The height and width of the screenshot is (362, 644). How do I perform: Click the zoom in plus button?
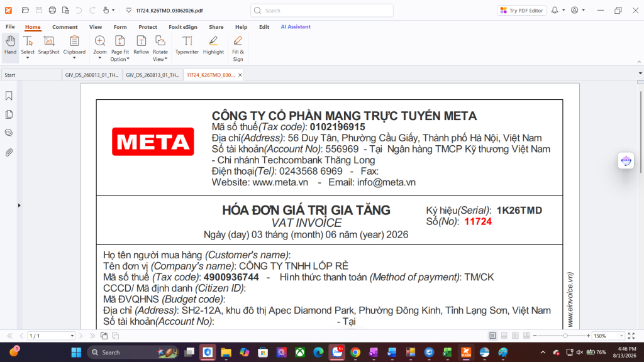point(588,336)
